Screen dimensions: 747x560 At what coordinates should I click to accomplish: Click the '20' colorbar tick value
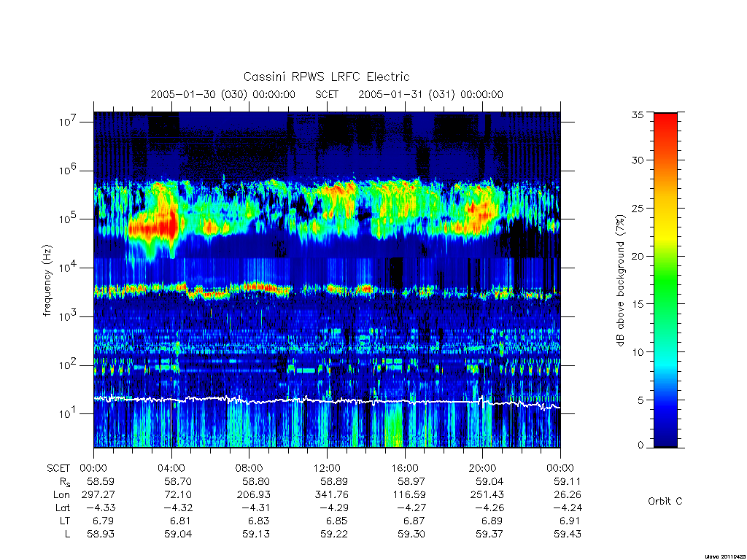click(x=637, y=256)
